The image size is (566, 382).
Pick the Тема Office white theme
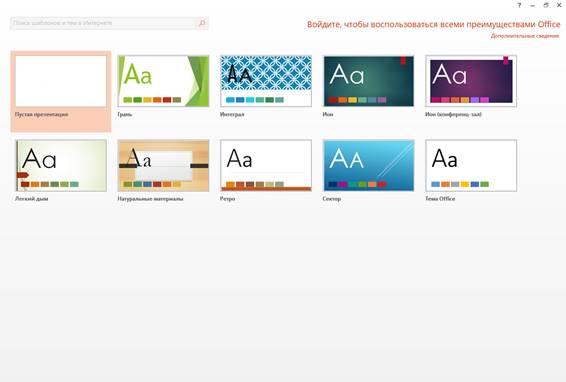[x=471, y=165]
